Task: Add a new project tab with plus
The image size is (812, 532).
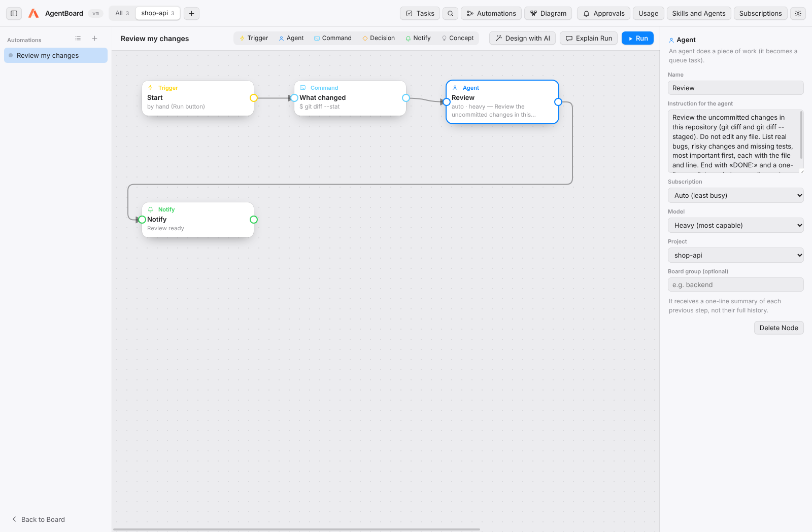Action: coord(191,13)
